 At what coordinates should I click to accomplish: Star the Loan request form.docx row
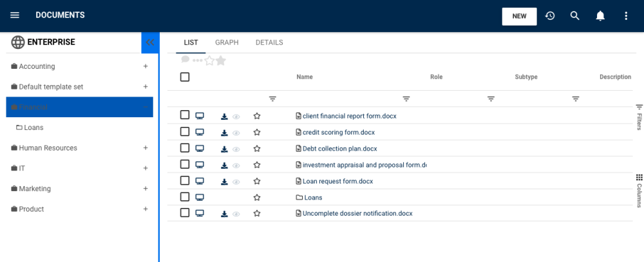(x=257, y=181)
